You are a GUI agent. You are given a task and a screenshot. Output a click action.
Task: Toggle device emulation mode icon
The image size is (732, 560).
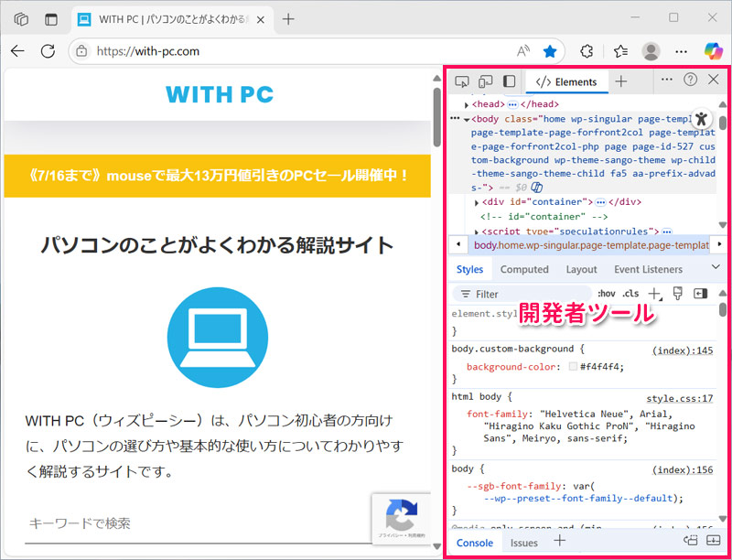point(486,81)
